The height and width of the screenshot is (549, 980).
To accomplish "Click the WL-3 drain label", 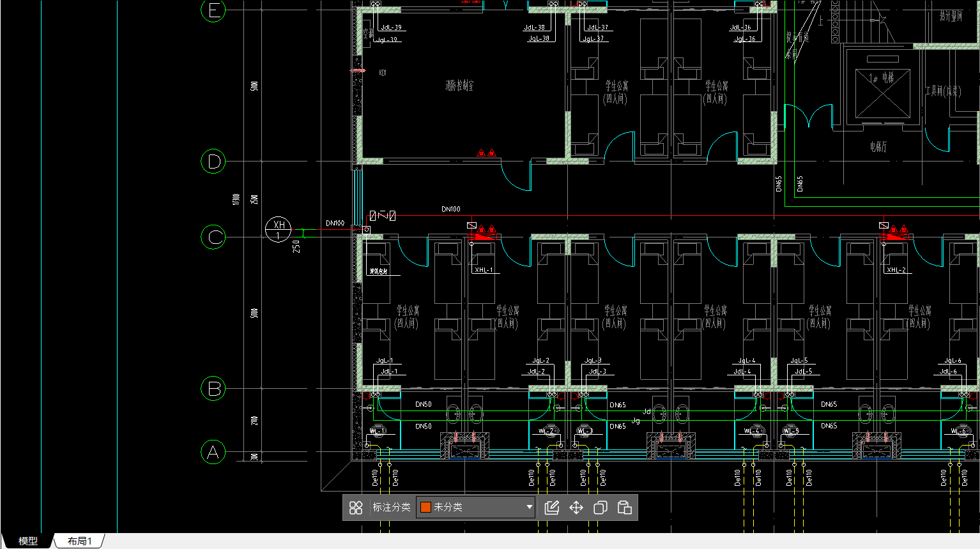I will (585, 432).
